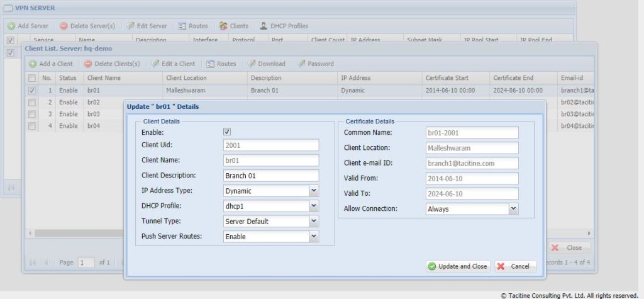Click the Edit a Client pencil icon

tap(155, 64)
